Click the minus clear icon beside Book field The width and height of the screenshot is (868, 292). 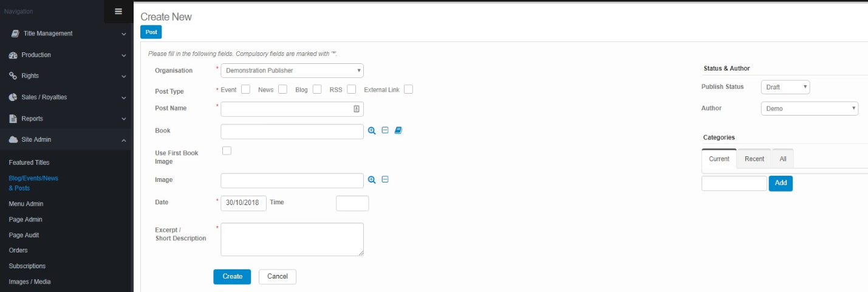(x=385, y=130)
